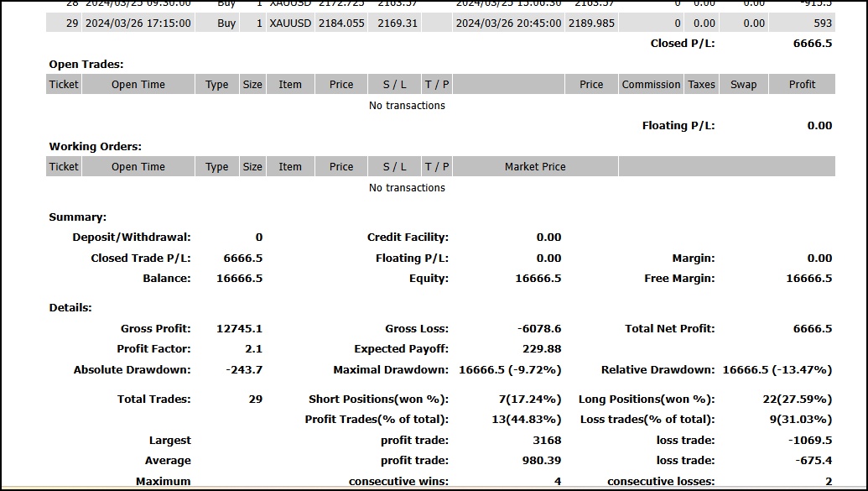868x491 pixels.
Task: Select the Gross Profit value 12745.1
Action: [239, 329]
